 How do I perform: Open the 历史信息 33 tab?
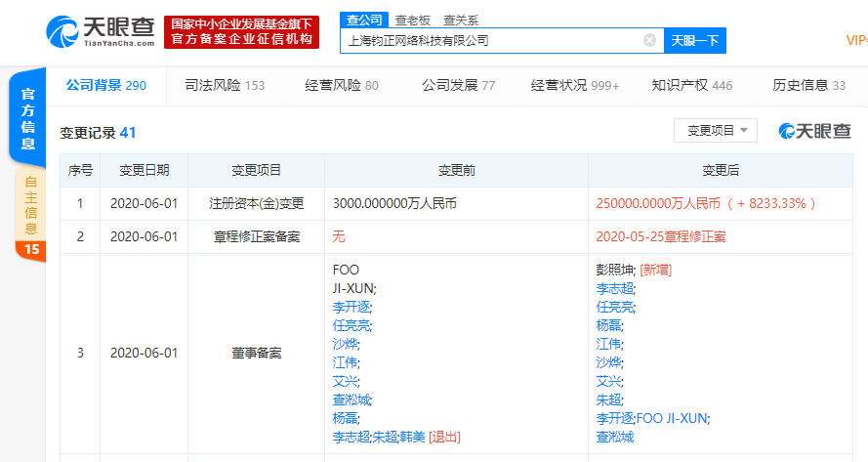(x=808, y=85)
